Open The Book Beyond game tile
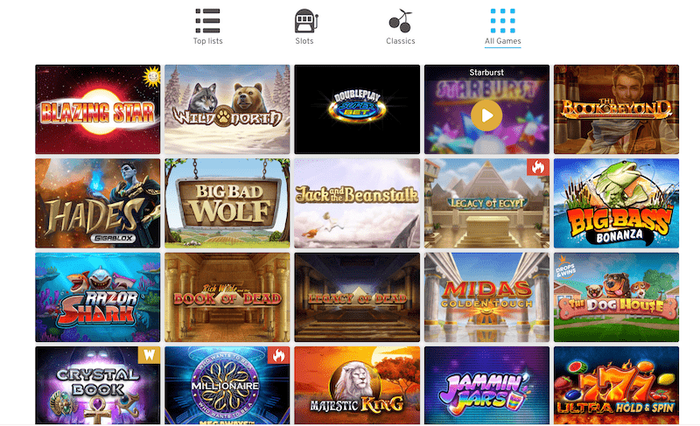The image size is (700, 426). click(617, 109)
